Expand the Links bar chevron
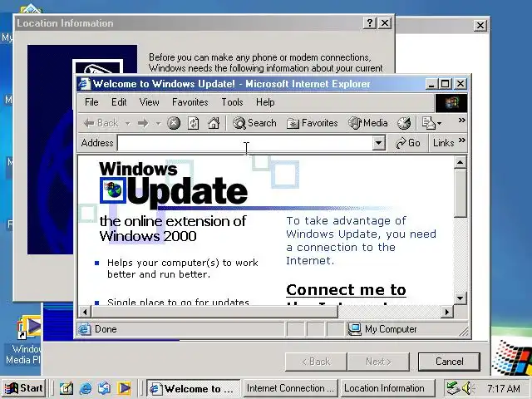 click(x=461, y=140)
